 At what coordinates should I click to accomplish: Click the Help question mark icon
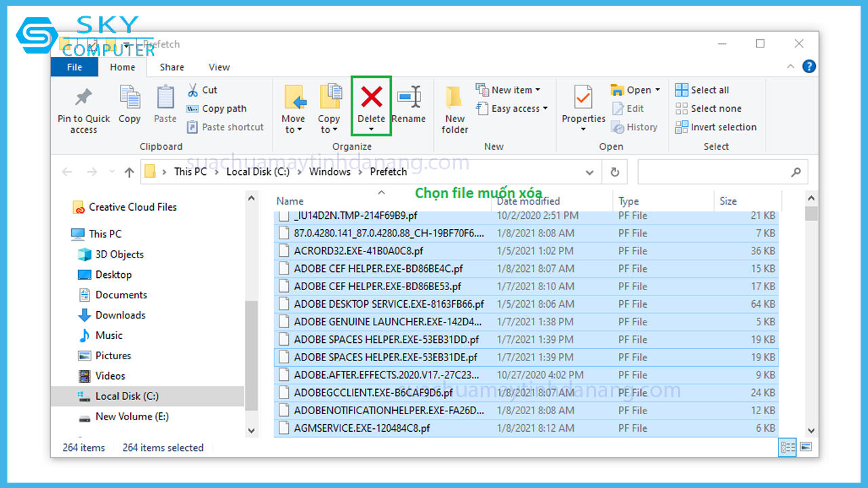coord(808,66)
